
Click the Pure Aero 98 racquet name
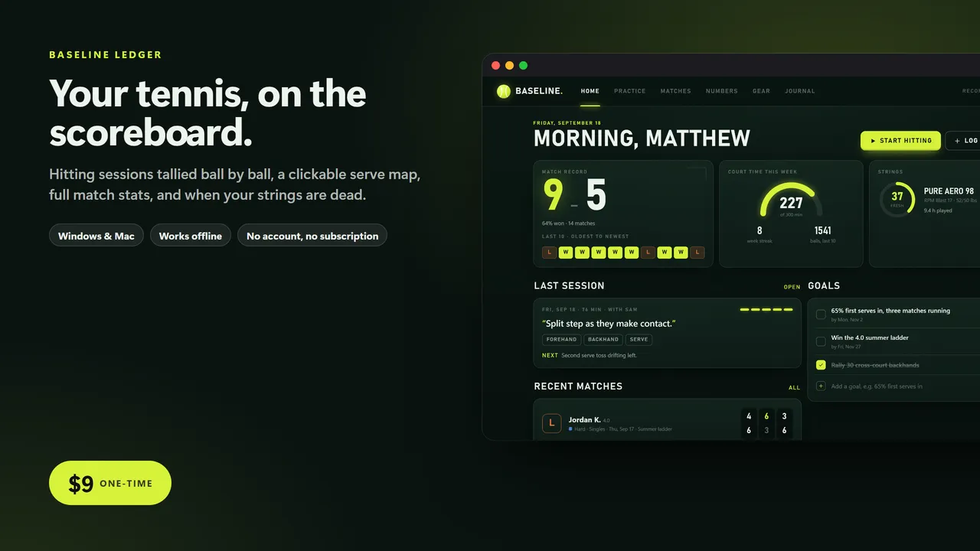click(949, 191)
